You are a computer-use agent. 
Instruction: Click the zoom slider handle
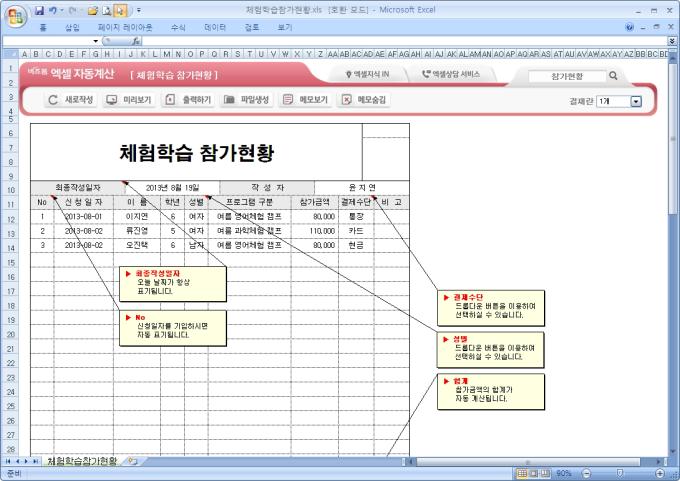coord(620,473)
